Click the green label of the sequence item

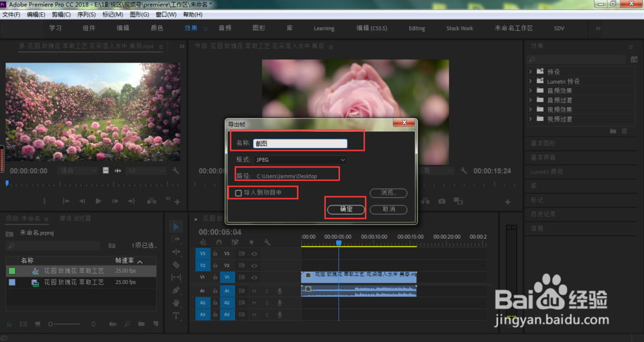click(12, 271)
